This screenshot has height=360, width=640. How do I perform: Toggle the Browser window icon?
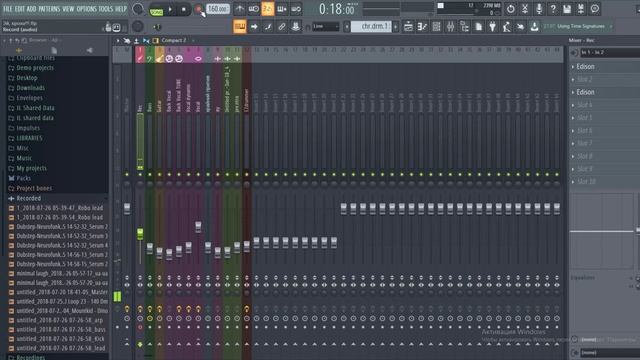tap(464, 27)
